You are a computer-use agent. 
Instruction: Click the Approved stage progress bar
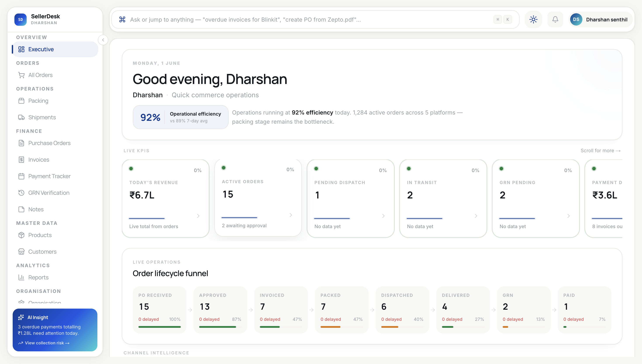tap(220, 327)
